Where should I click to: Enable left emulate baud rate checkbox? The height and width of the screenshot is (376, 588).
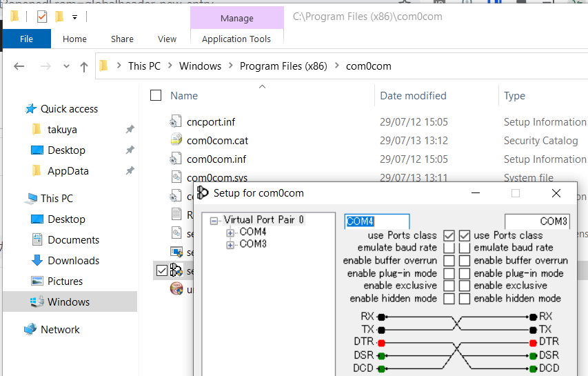pyautogui.click(x=449, y=248)
